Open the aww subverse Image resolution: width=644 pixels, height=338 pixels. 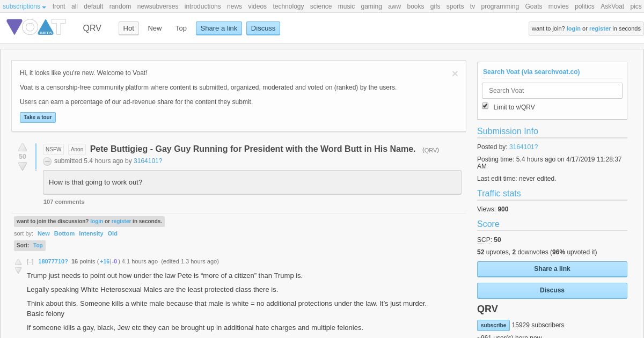pyautogui.click(x=394, y=6)
